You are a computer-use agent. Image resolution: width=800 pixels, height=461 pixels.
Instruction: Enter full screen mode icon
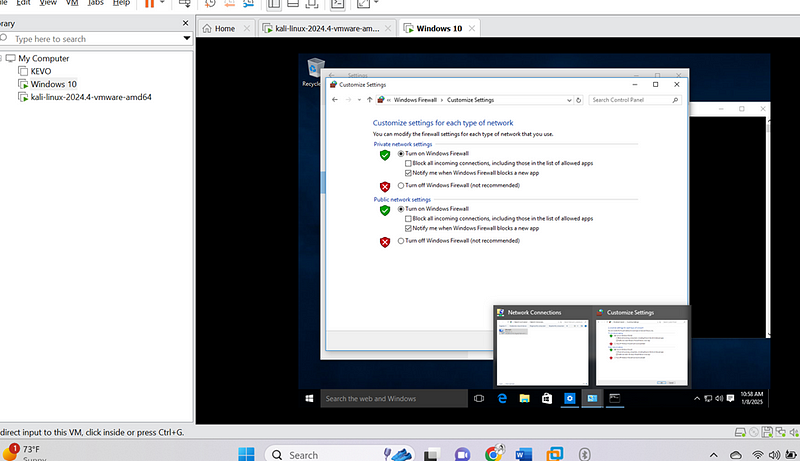click(312, 4)
